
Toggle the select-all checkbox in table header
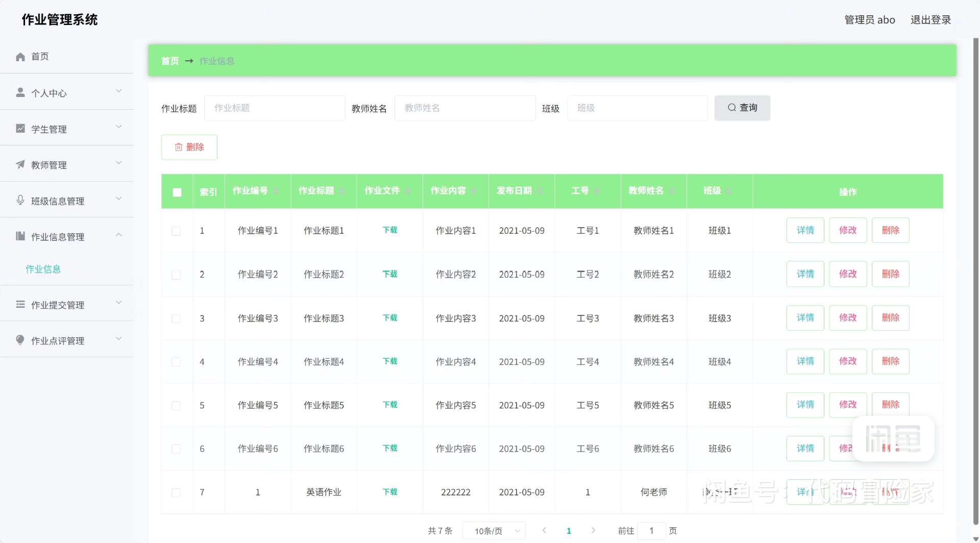click(177, 192)
